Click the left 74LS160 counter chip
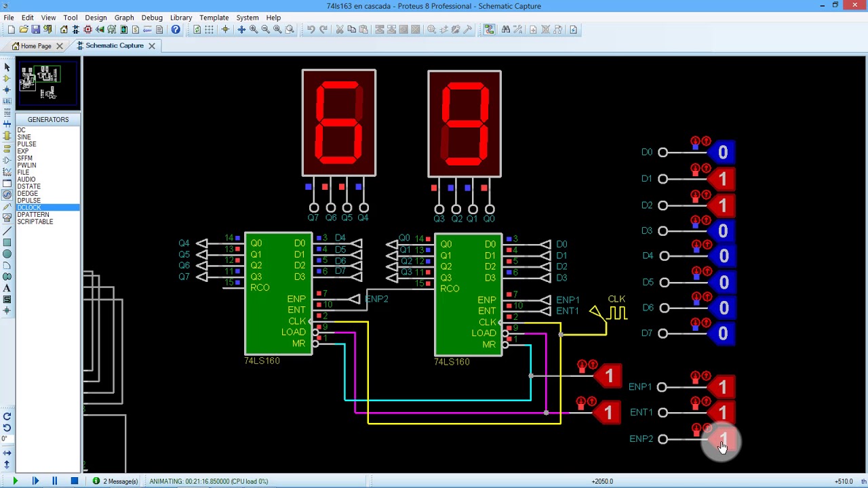This screenshot has width=868, height=488. [279, 294]
